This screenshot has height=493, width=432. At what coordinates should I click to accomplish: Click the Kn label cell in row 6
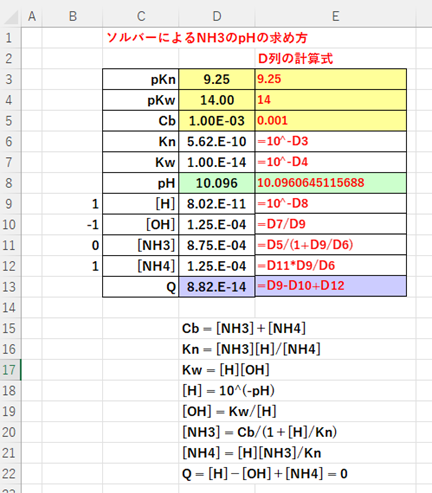[141, 142]
